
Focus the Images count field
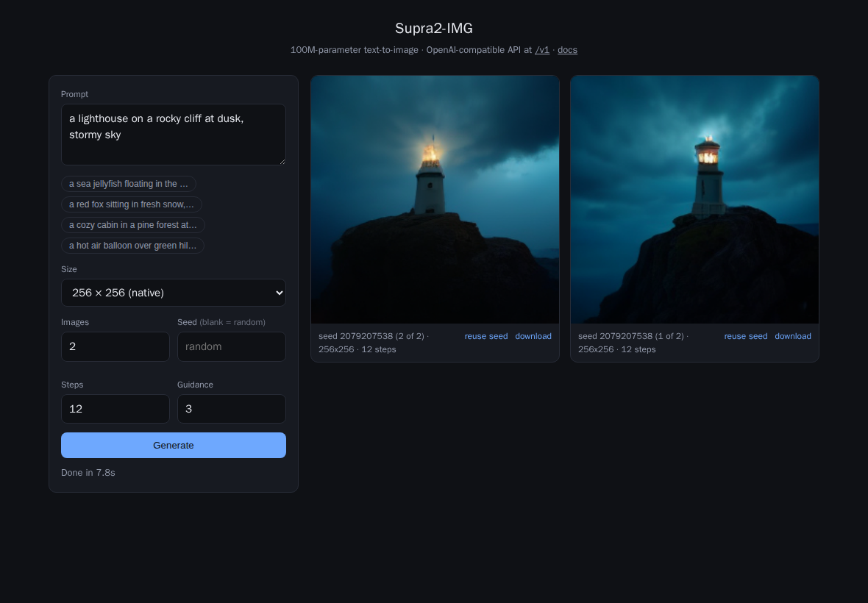tap(115, 347)
